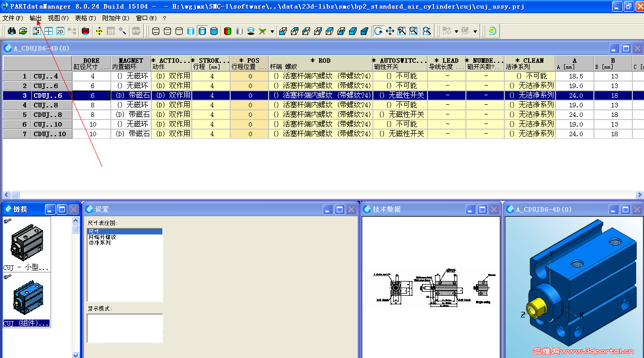Open the CAD export dropdown arrow
The image size is (644, 358).
(x=457, y=31)
